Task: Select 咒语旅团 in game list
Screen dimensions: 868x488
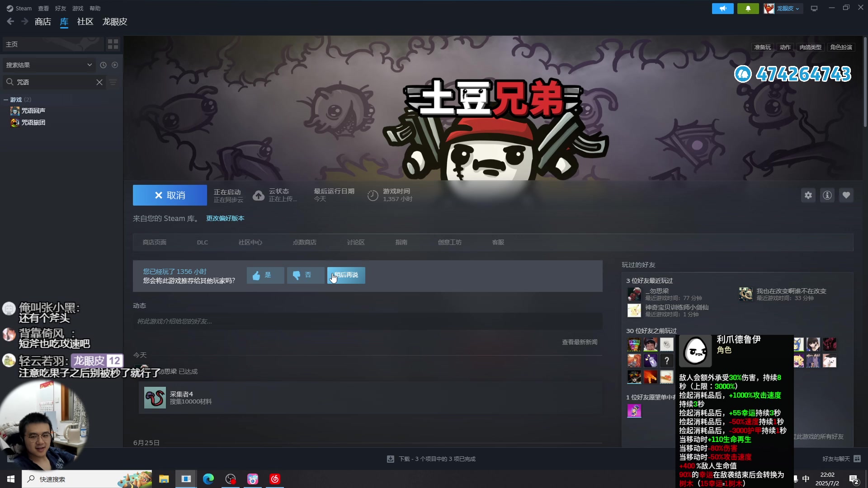Action: tap(33, 122)
